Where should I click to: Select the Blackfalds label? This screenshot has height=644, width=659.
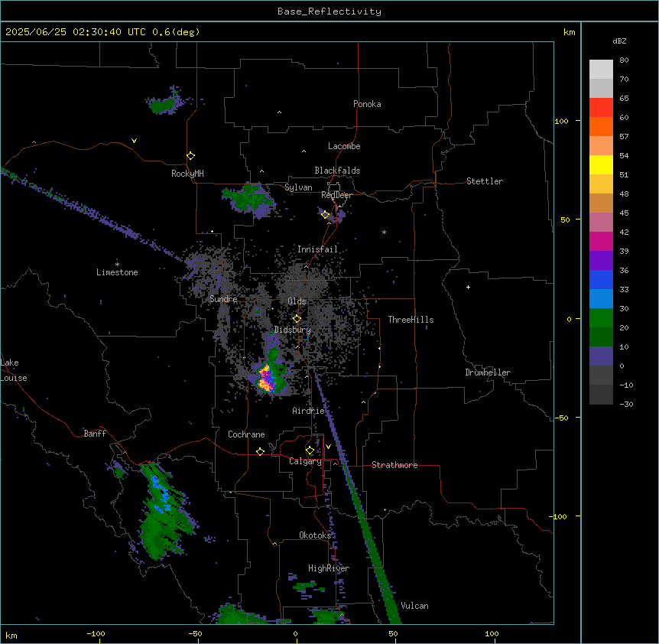(x=337, y=171)
